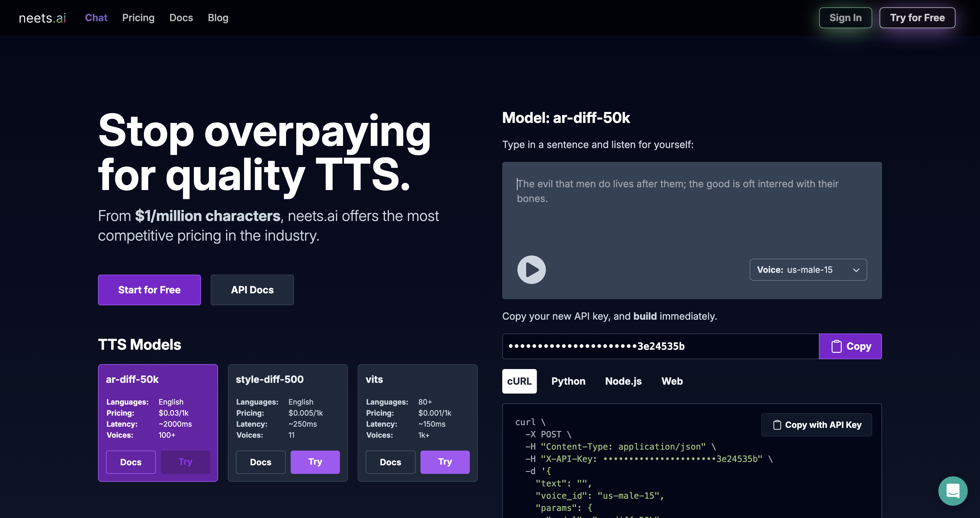Click the '"voice_id": "us-male-15"' code line

coord(600,496)
